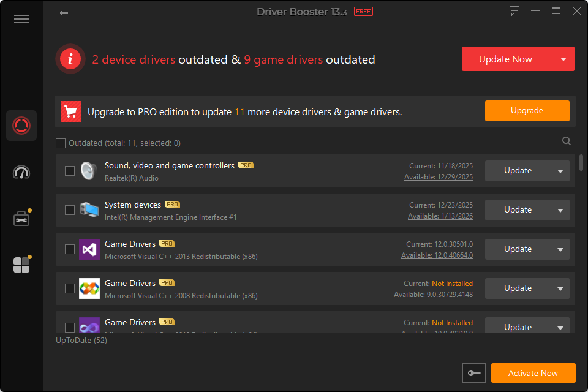Click the Visual C++ 2013 icon

[89, 249]
